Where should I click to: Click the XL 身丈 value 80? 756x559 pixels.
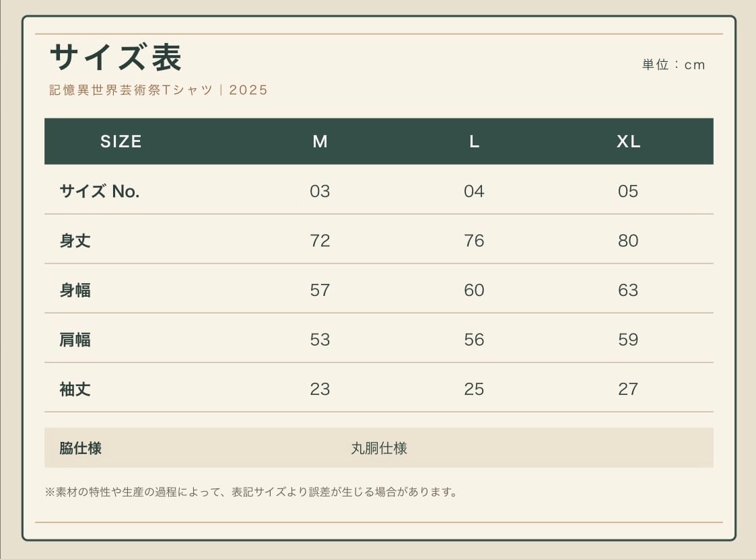click(628, 240)
